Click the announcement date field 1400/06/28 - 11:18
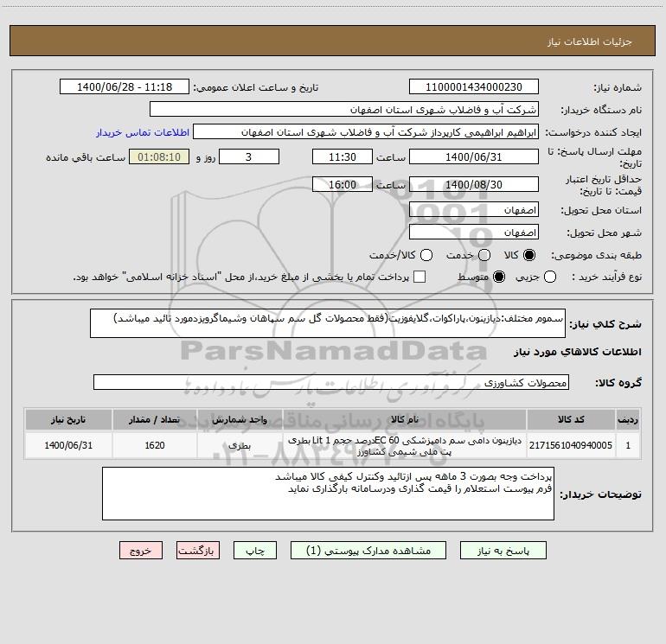The width and height of the screenshot is (666, 644). pos(125,87)
